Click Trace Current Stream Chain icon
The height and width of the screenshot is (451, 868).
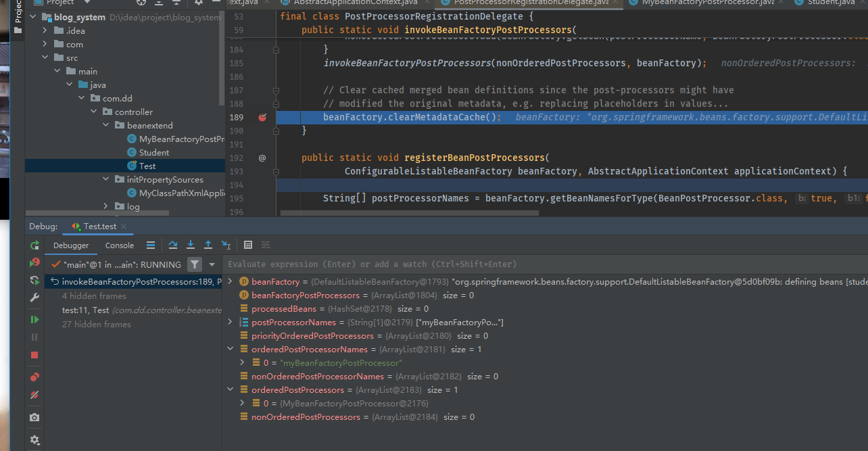click(x=266, y=245)
